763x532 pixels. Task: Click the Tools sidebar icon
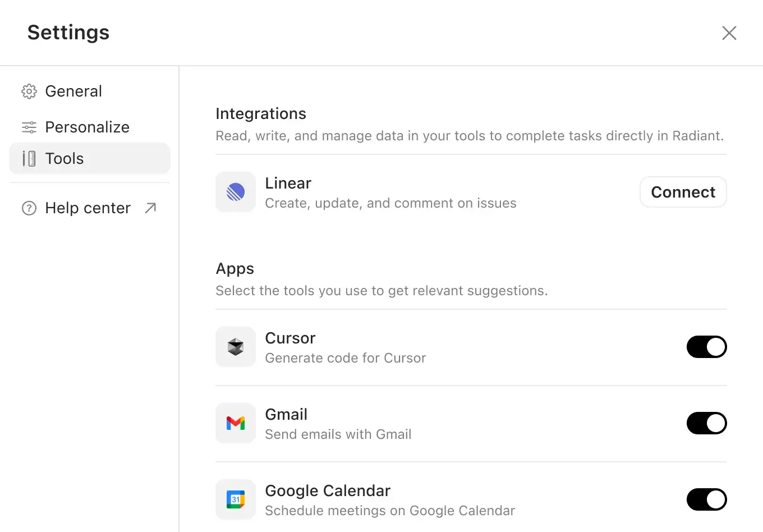[x=29, y=158]
